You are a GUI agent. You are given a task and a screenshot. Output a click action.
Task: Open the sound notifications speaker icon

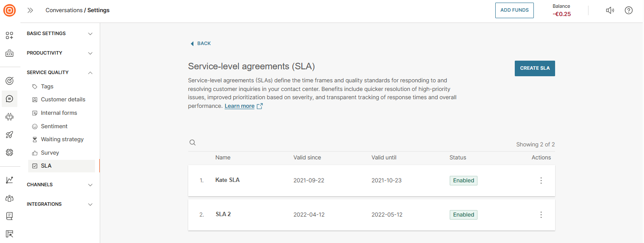point(610,10)
